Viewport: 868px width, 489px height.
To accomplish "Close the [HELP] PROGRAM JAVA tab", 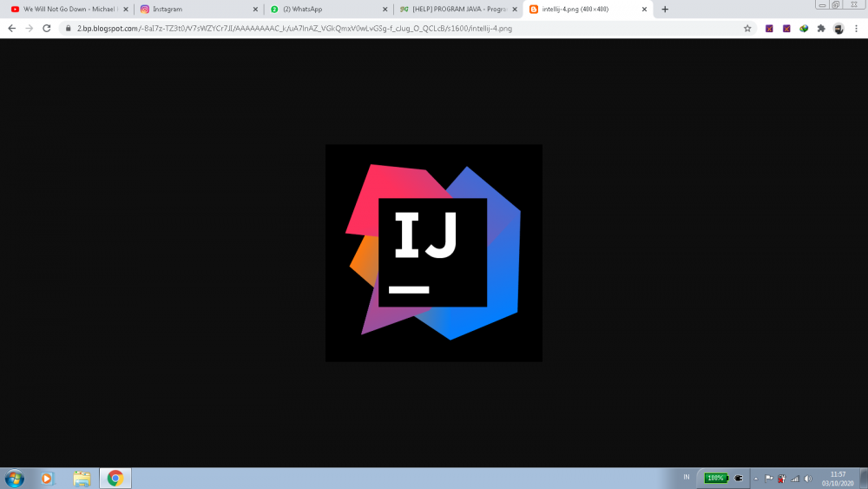I will [514, 9].
